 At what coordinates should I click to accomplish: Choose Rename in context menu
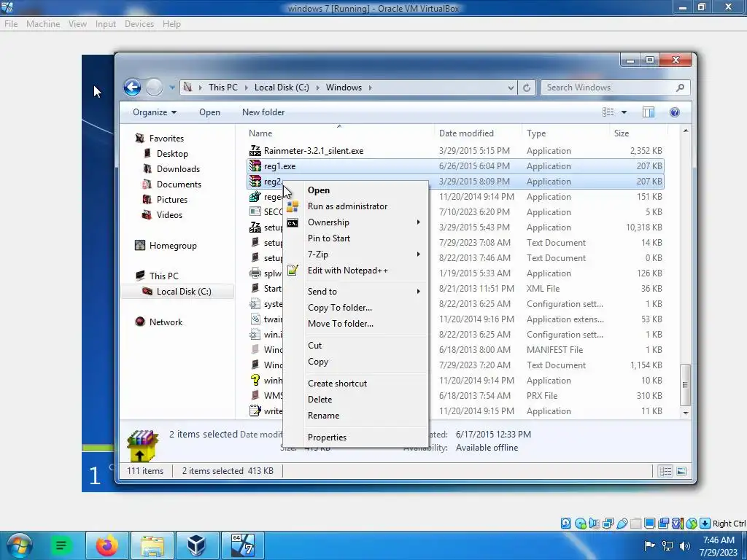323,416
